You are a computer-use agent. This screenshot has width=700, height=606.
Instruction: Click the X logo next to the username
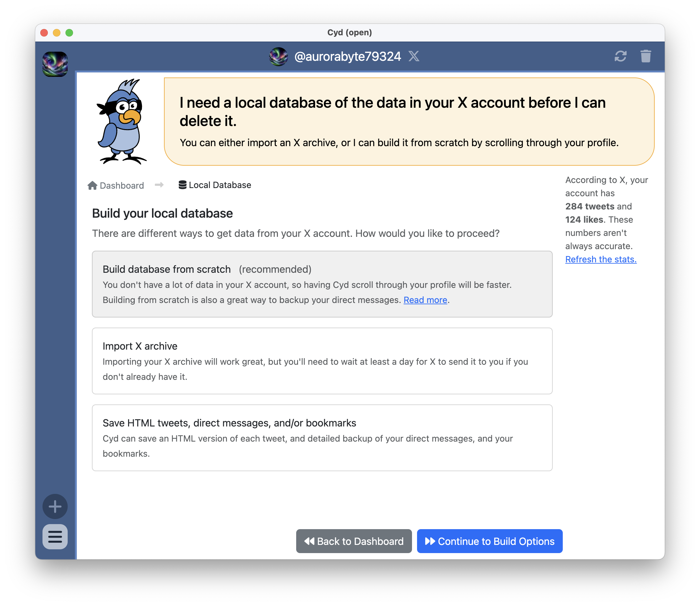point(414,56)
